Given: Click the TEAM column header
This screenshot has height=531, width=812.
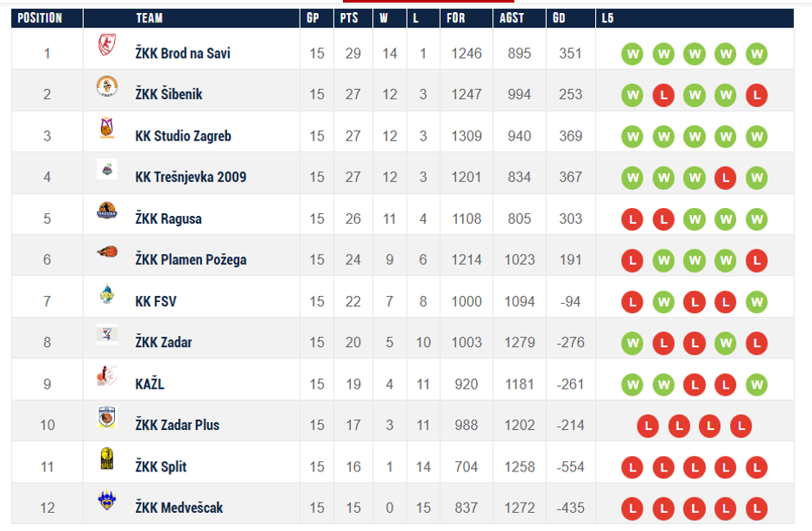Looking at the screenshot, I should click(149, 18).
